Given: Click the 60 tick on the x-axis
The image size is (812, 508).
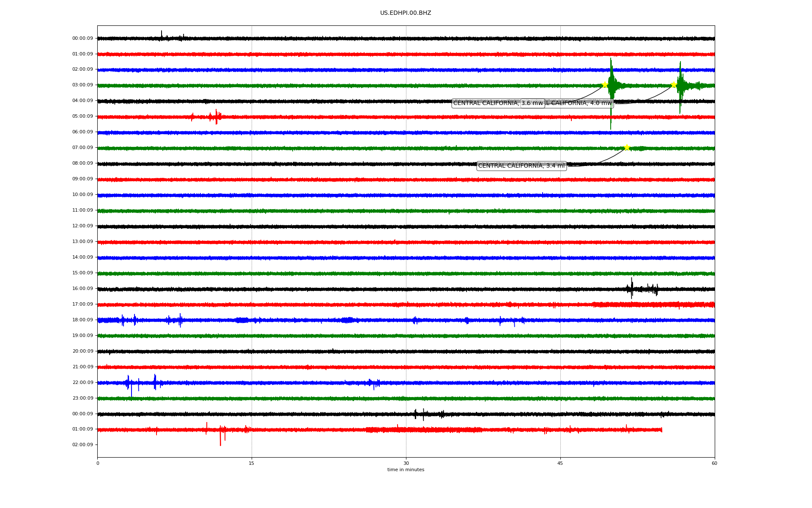Looking at the screenshot, I should click(x=714, y=463).
